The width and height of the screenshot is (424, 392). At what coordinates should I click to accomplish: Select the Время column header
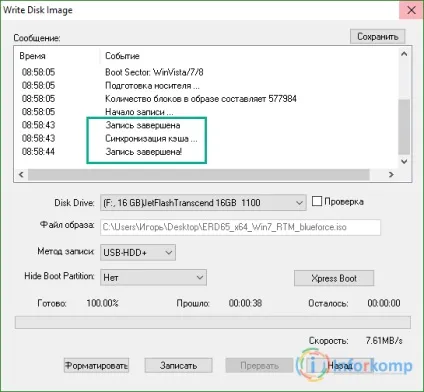[32, 56]
